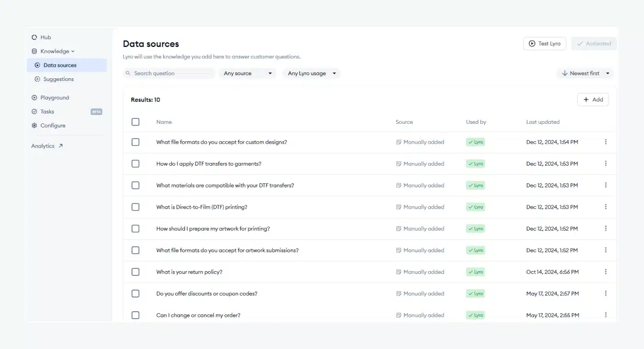The image size is (644, 349).
Task: Click the Activated button
Action: click(x=594, y=44)
